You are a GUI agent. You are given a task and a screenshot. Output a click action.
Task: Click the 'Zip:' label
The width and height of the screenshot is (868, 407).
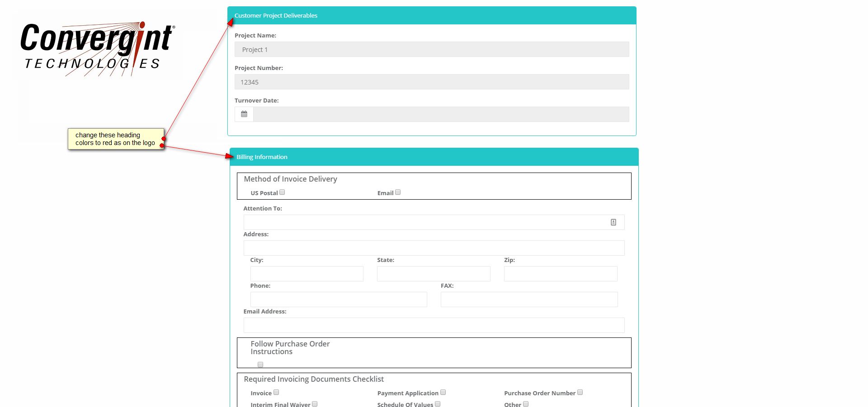tap(509, 260)
